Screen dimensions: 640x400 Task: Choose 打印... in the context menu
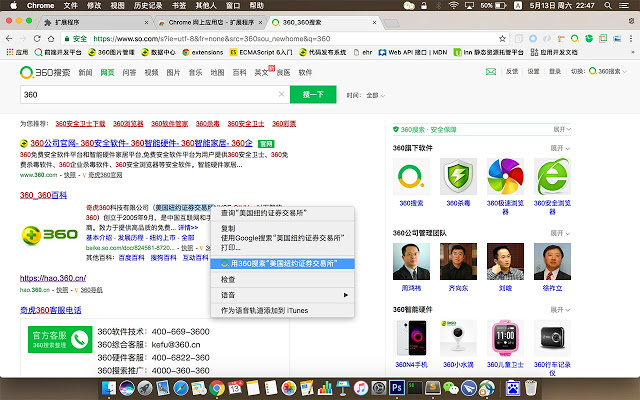coord(231,247)
